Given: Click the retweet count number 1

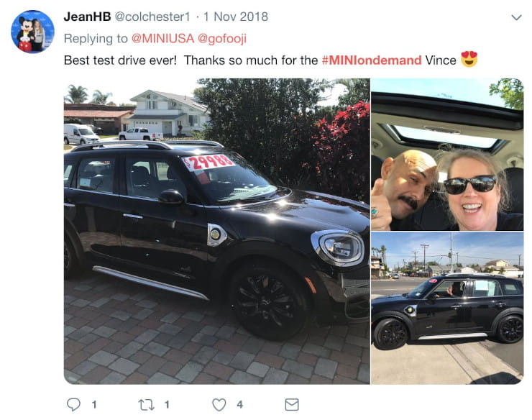Looking at the screenshot, I should click(x=167, y=405).
